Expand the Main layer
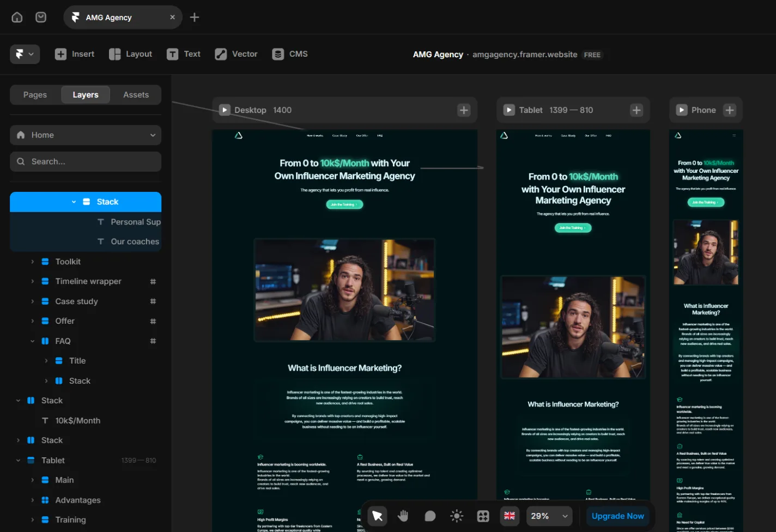Viewport: 776px width, 532px height. coord(32,480)
